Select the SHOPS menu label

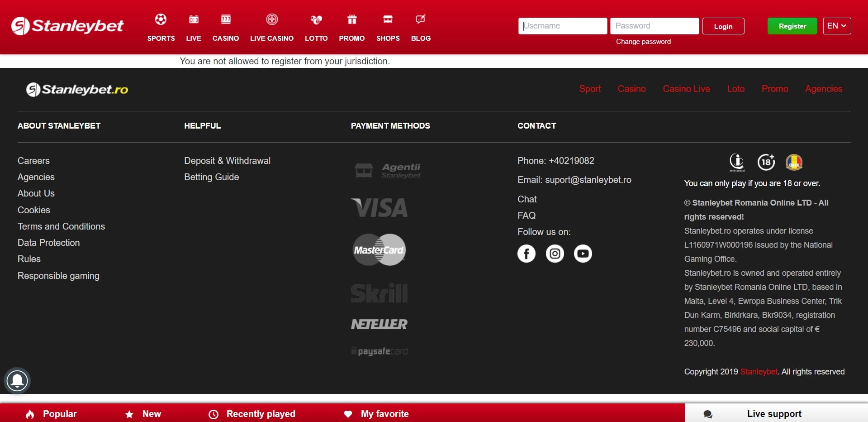tap(388, 38)
